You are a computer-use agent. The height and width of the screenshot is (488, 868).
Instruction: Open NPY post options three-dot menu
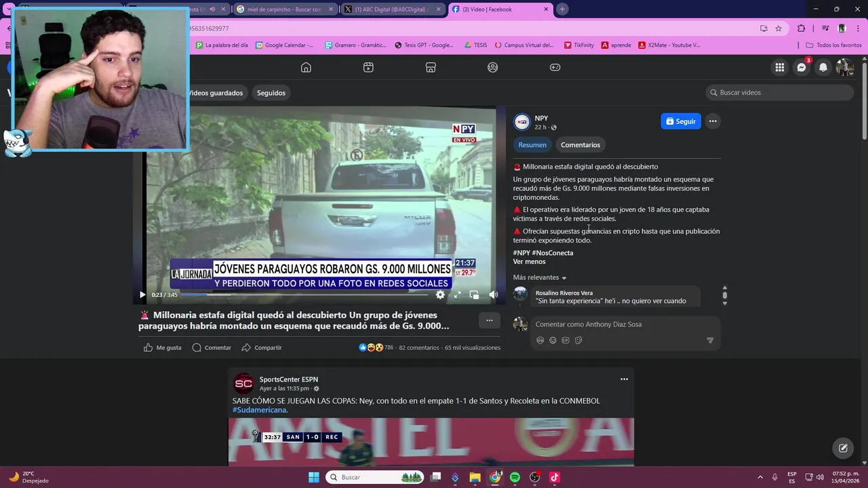click(x=713, y=121)
